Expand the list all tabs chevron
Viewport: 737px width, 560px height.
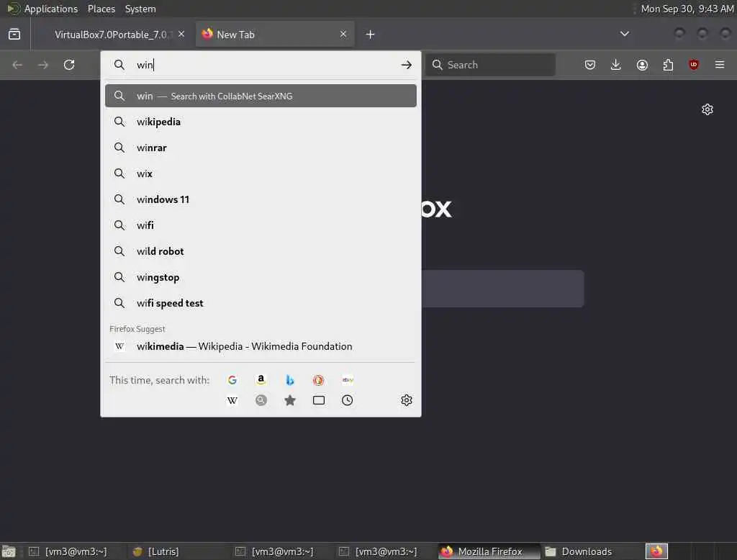(625, 34)
